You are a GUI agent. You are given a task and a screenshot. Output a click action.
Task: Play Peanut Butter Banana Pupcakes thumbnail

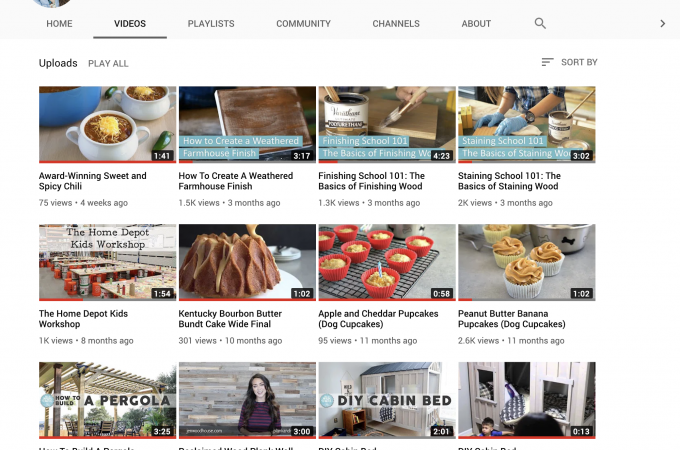tap(526, 262)
